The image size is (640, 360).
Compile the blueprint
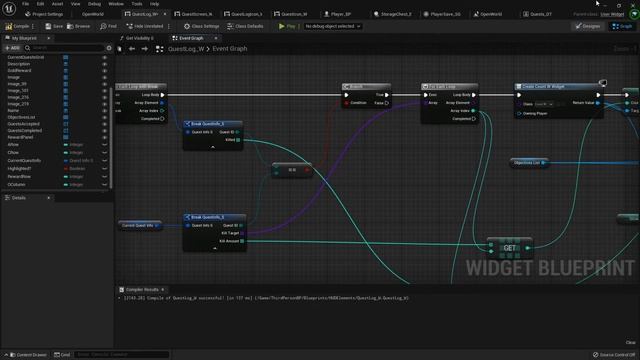point(17,26)
